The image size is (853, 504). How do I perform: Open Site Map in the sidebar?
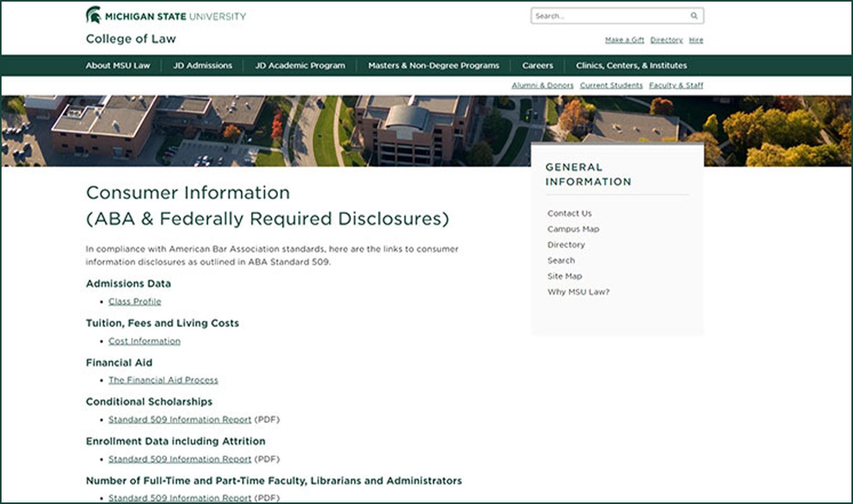pos(564,276)
